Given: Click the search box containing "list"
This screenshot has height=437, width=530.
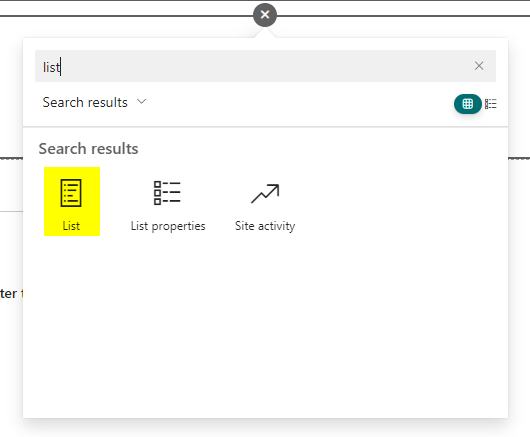Looking at the screenshot, I should (265, 66).
